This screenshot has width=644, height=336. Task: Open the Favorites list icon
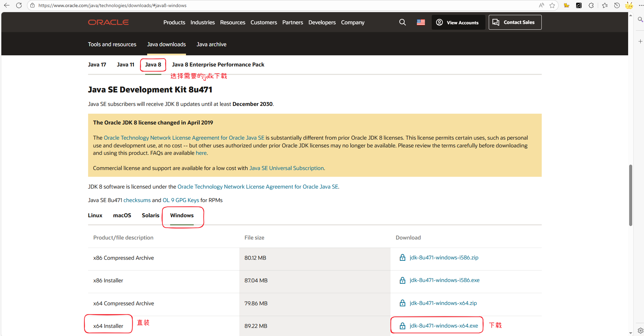click(x=605, y=5)
